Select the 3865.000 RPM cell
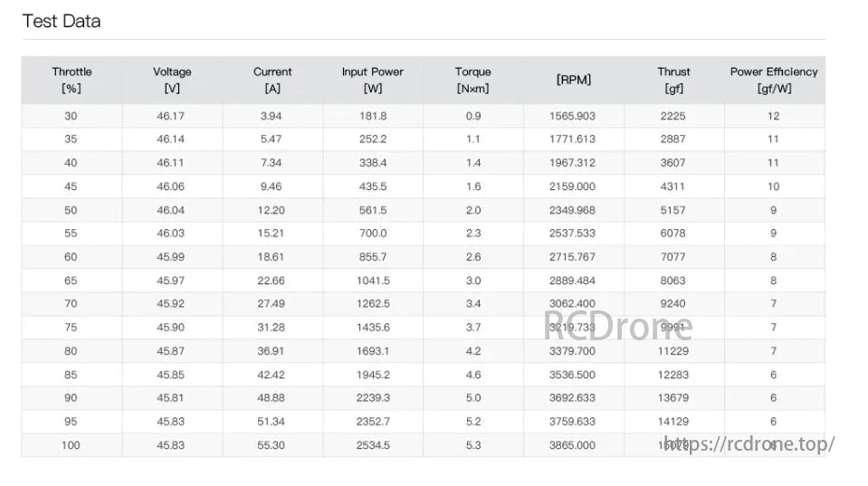The image size is (868, 486). pos(572,445)
